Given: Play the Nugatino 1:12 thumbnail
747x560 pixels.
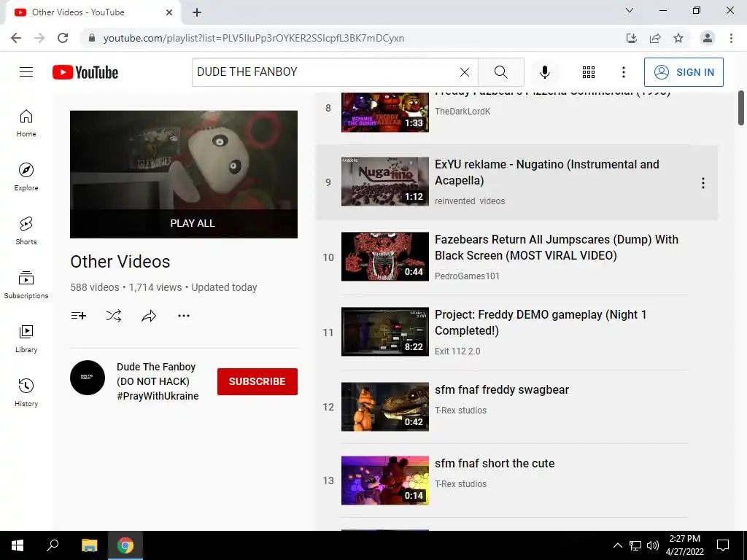Looking at the screenshot, I should (x=385, y=182).
